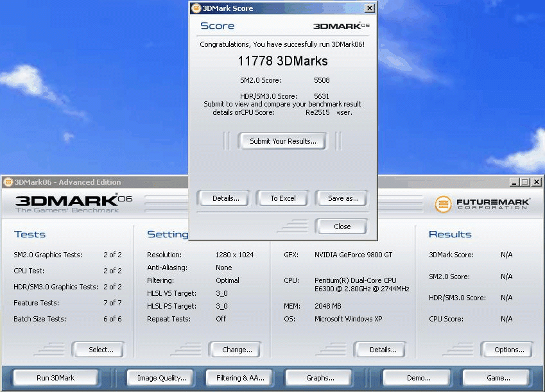The image size is (545, 392).
Task: Minimize the 3DMark06 main window
Action: pos(515,182)
